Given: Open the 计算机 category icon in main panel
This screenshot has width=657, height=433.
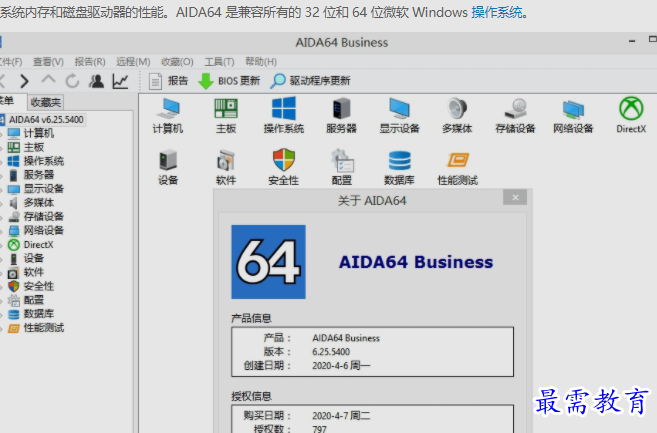Looking at the screenshot, I should tap(168, 115).
